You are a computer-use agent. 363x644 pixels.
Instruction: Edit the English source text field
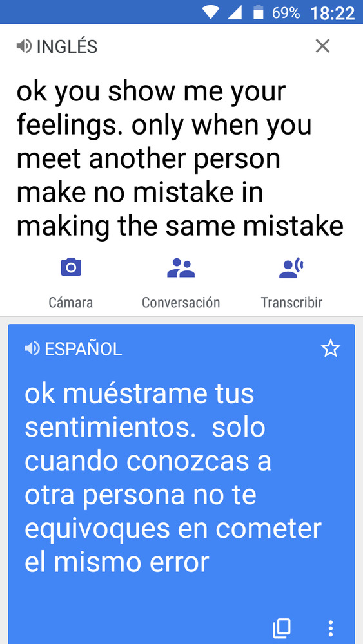[x=180, y=160]
